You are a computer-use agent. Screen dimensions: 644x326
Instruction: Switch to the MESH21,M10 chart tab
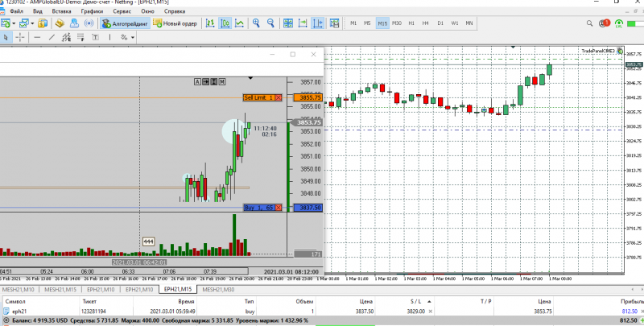(x=19, y=290)
